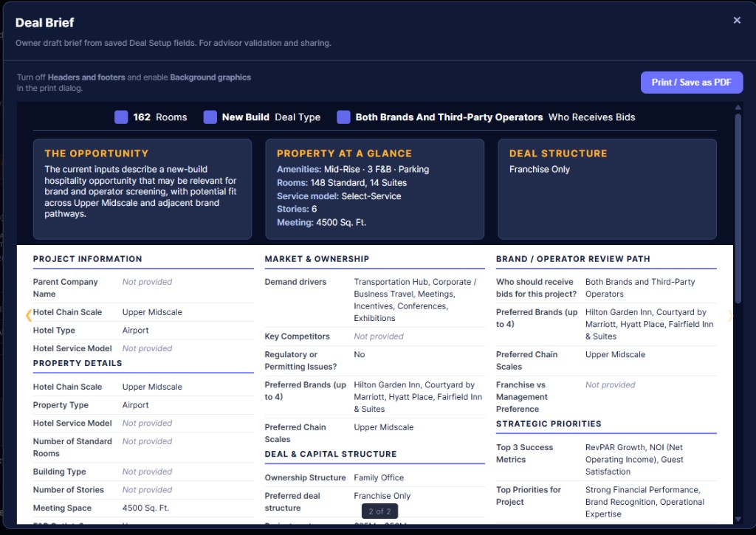Close the Deal Brief dialog

tap(737, 20)
